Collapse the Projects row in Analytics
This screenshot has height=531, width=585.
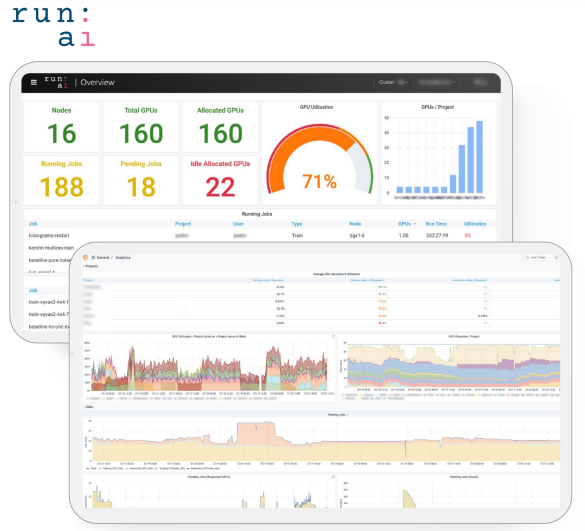[x=91, y=266]
